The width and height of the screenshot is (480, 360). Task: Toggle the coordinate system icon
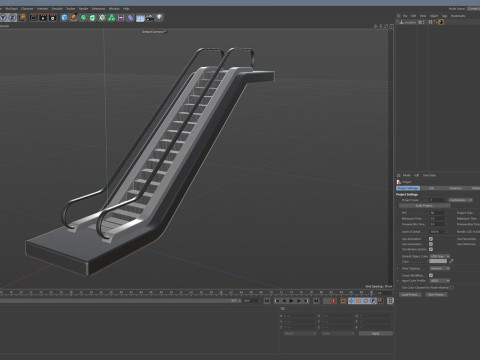(22, 17)
